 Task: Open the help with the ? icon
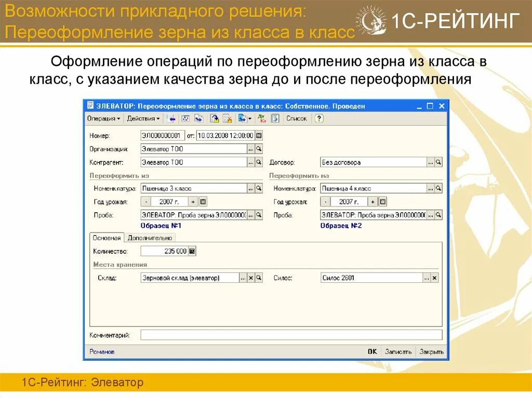tap(319, 119)
